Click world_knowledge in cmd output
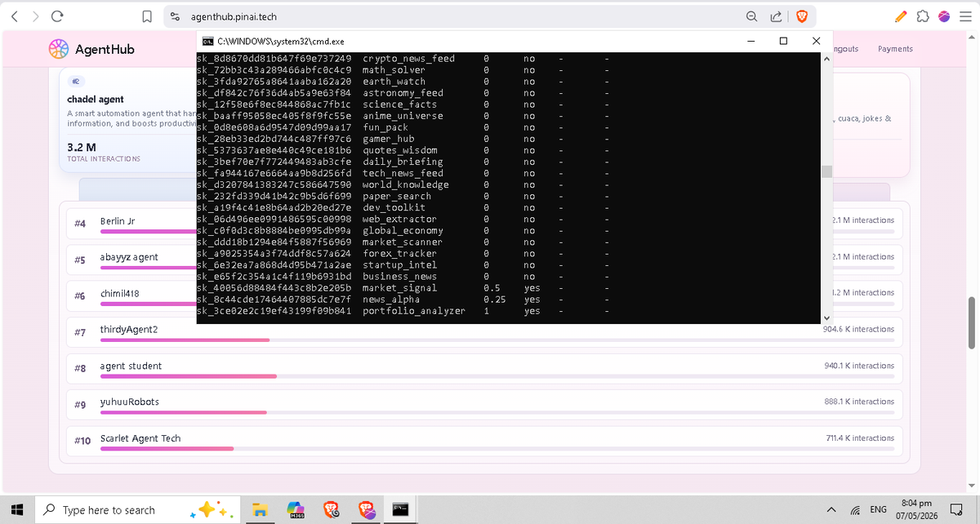This screenshot has height=524, width=980. click(406, 184)
